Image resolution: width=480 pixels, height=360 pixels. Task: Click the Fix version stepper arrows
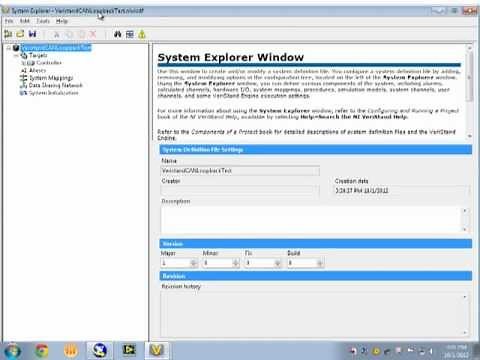pos(277,263)
